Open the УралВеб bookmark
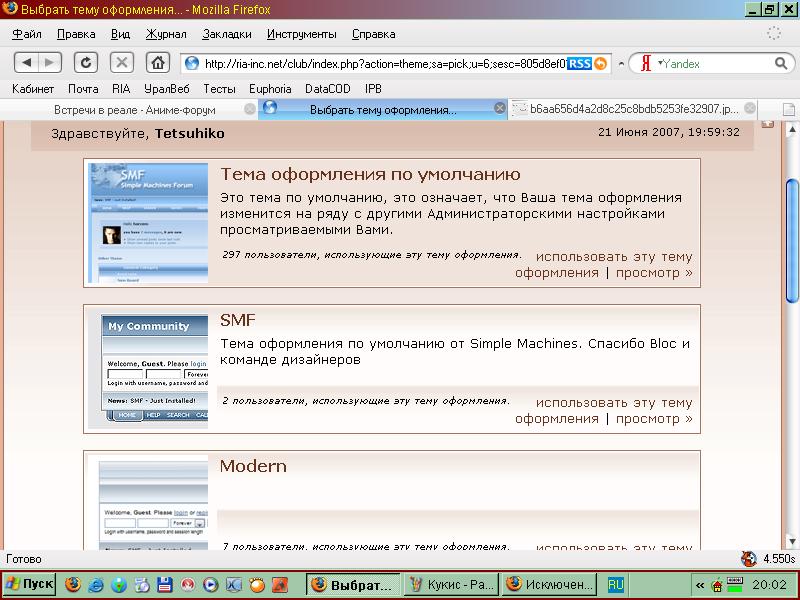 [x=167, y=89]
